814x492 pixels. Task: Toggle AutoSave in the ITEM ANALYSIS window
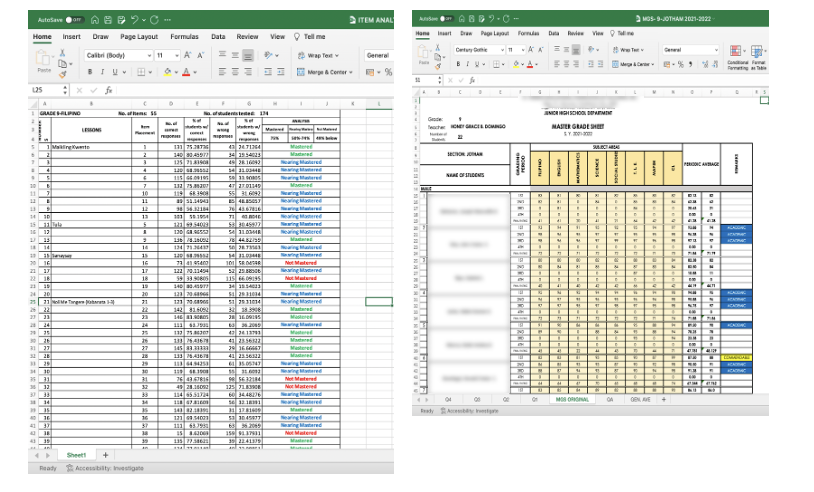coord(74,20)
